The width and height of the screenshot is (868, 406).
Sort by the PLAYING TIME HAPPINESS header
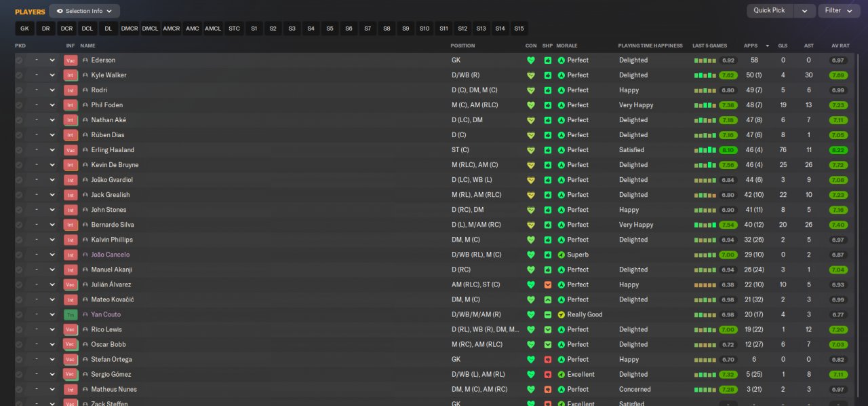(650, 45)
